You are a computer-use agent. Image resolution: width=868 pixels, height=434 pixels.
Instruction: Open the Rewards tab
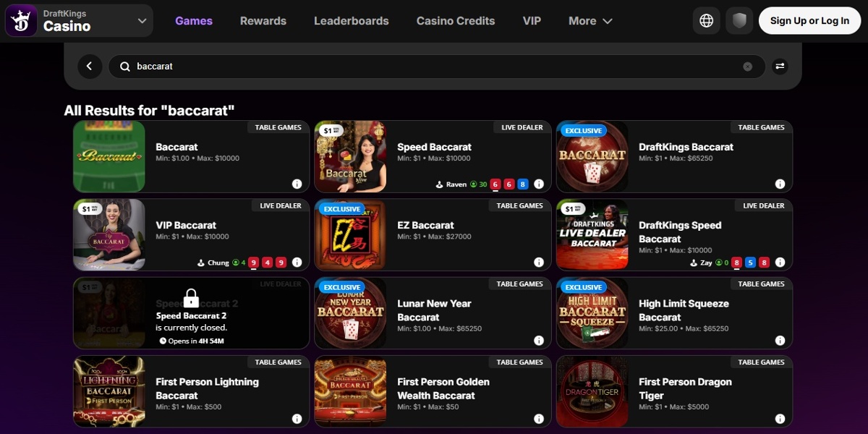point(263,21)
